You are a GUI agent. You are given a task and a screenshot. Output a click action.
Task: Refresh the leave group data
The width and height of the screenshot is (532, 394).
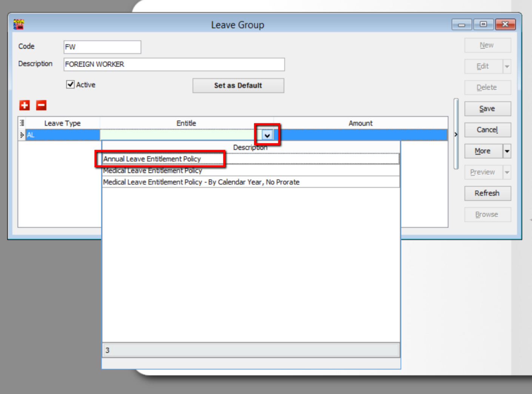click(x=487, y=193)
